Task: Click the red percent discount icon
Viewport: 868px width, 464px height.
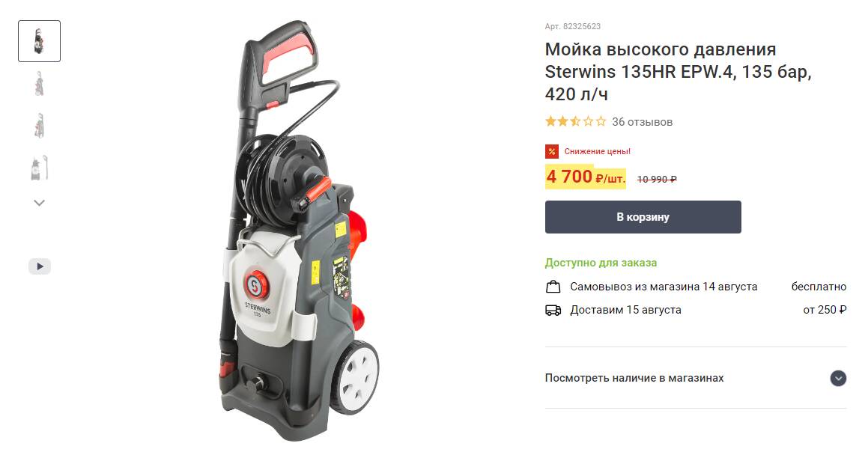Action: 552,151
